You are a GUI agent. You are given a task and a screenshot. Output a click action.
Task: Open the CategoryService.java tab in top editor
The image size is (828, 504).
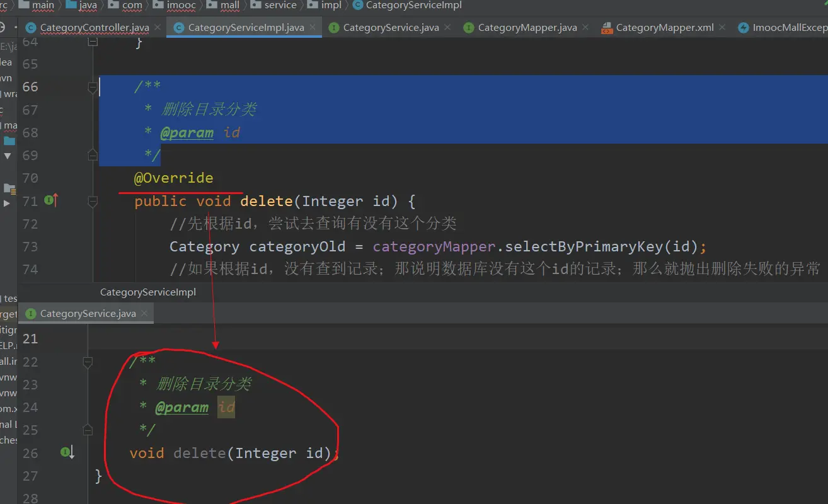tap(391, 28)
